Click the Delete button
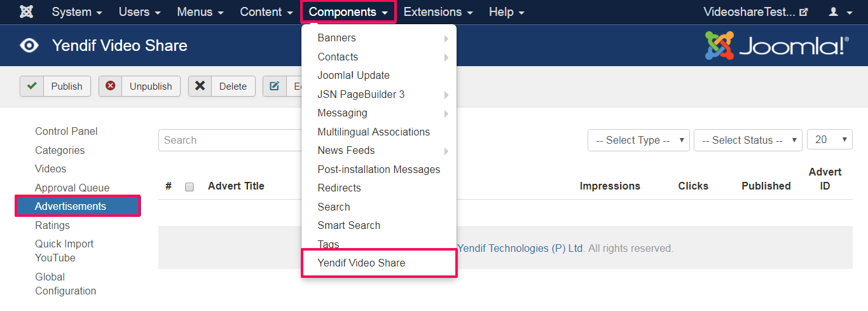 (222, 86)
